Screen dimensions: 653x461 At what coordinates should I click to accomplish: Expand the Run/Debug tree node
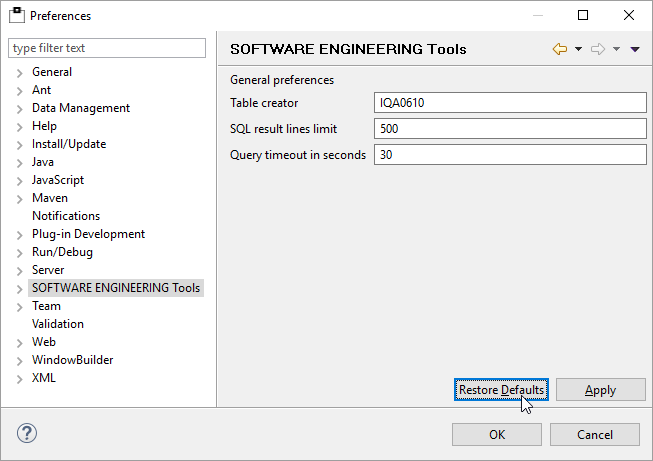click(x=19, y=252)
